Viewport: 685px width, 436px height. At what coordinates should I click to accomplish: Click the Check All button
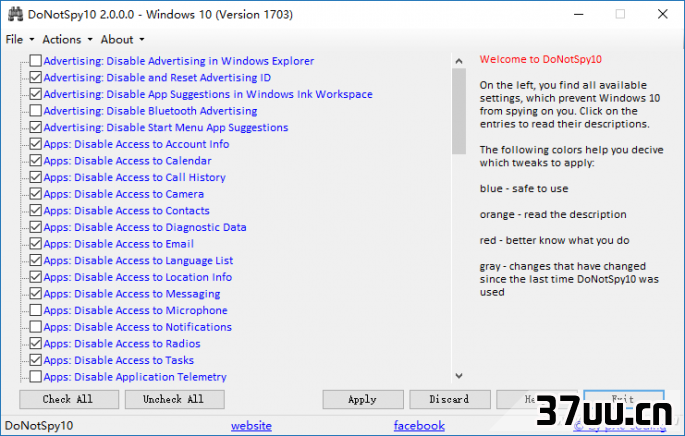(69, 399)
